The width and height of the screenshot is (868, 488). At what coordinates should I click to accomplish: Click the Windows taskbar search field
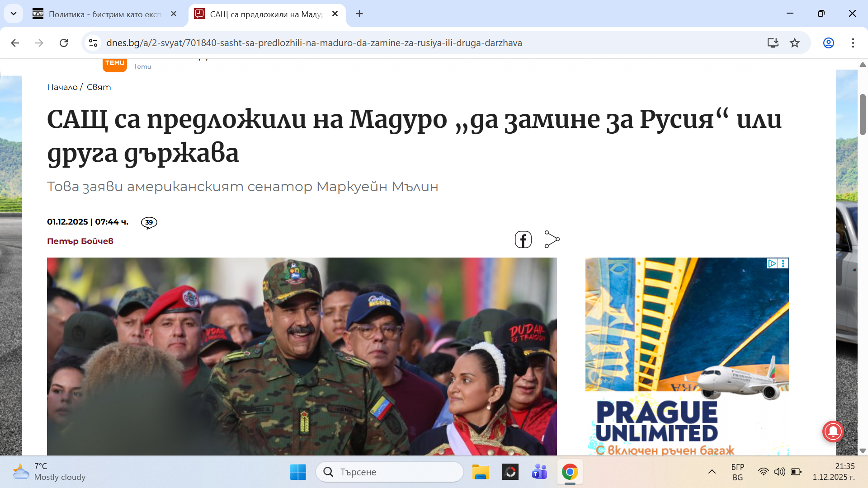tap(390, 472)
